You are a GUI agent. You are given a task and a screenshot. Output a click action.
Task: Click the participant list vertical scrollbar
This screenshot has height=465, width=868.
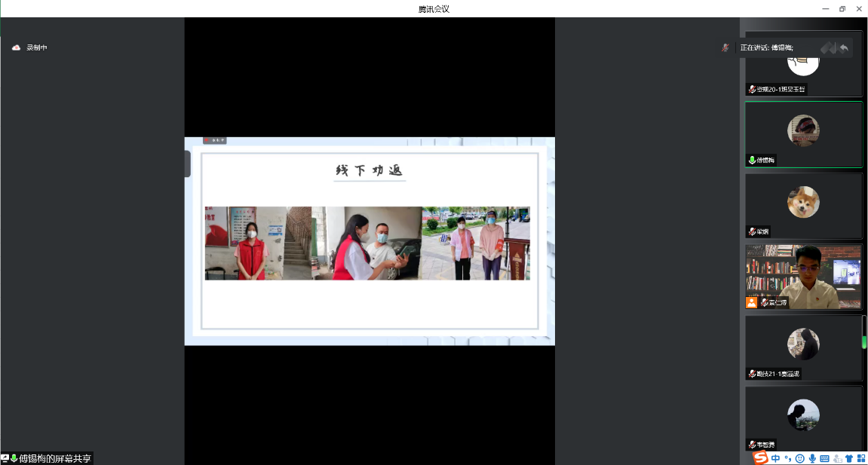[x=864, y=332]
